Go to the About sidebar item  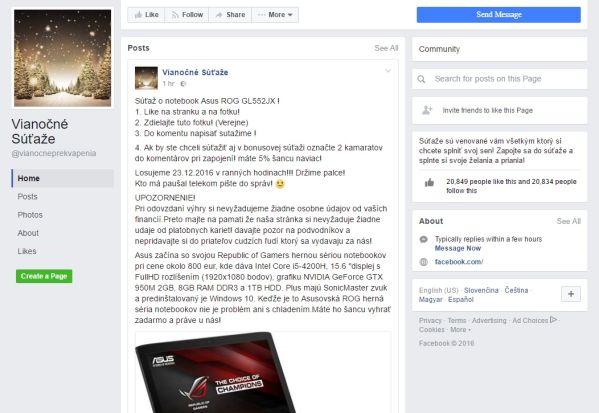(x=28, y=233)
